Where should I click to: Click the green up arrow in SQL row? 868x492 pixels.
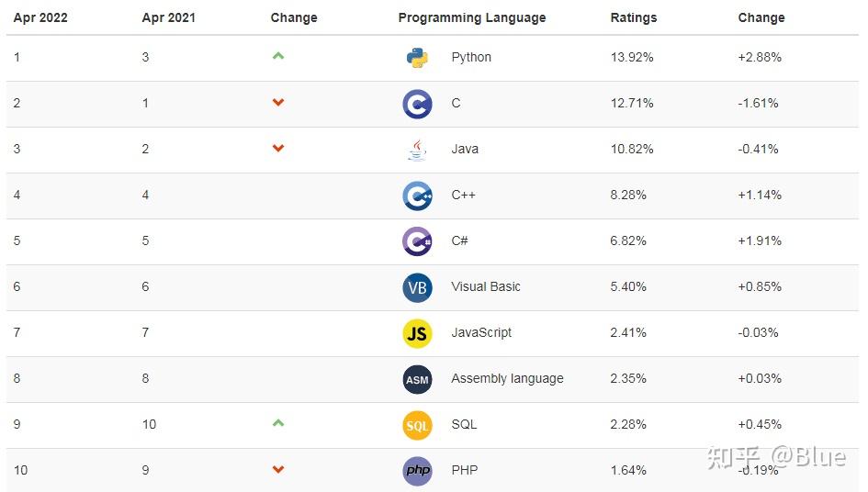(x=278, y=423)
